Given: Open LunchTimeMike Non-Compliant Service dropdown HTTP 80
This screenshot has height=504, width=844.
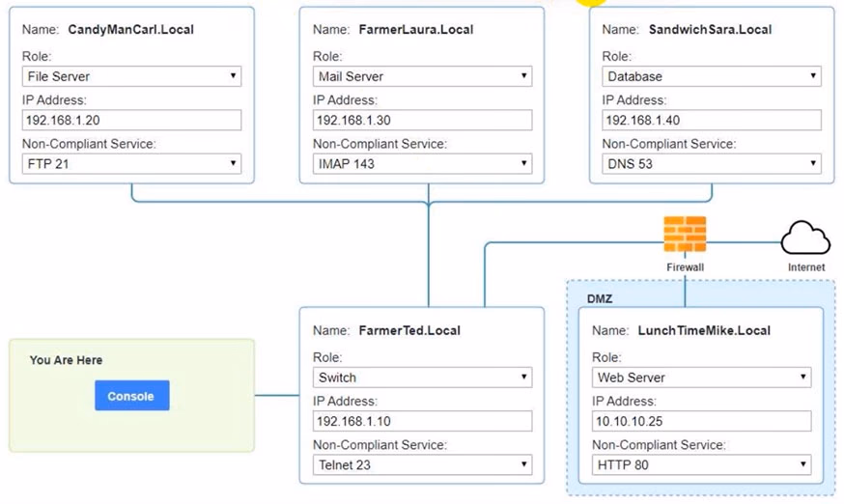Looking at the screenshot, I should [x=701, y=464].
